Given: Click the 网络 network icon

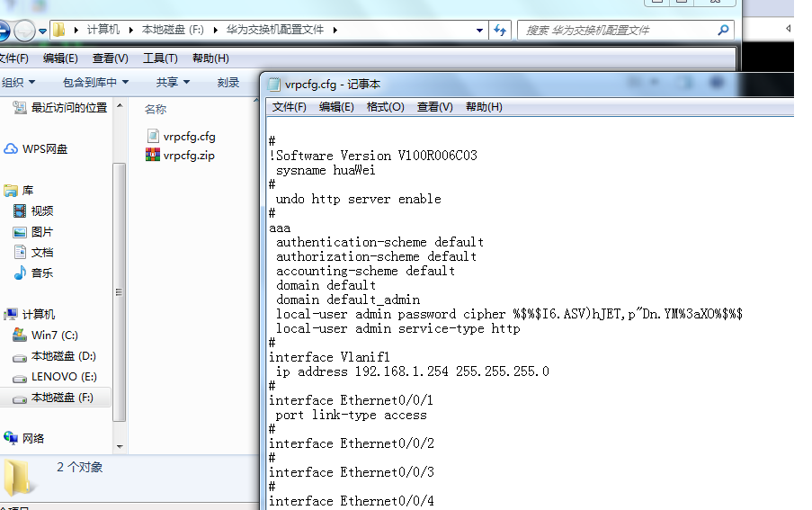Looking at the screenshot, I should 11,438.
